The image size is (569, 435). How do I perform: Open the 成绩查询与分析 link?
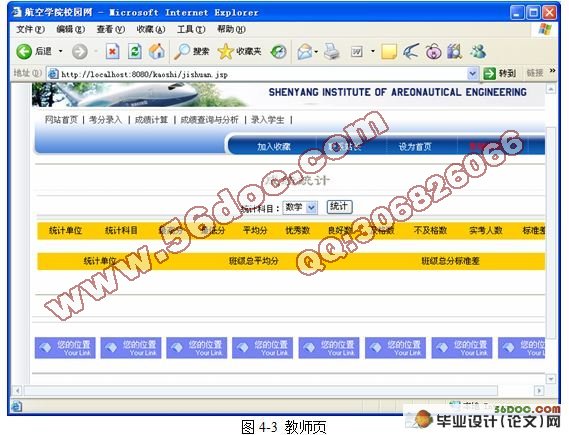point(209,119)
